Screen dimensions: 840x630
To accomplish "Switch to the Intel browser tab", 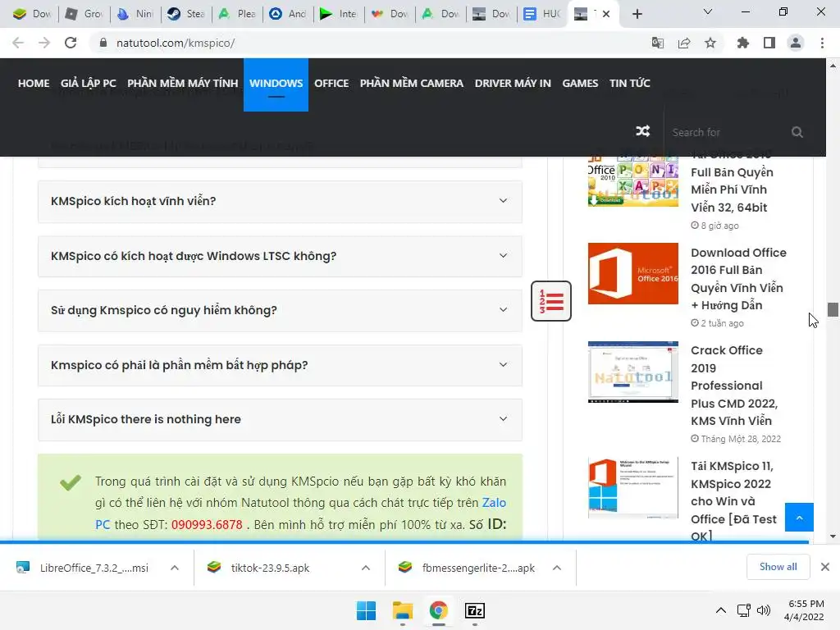I will [339, 14].
